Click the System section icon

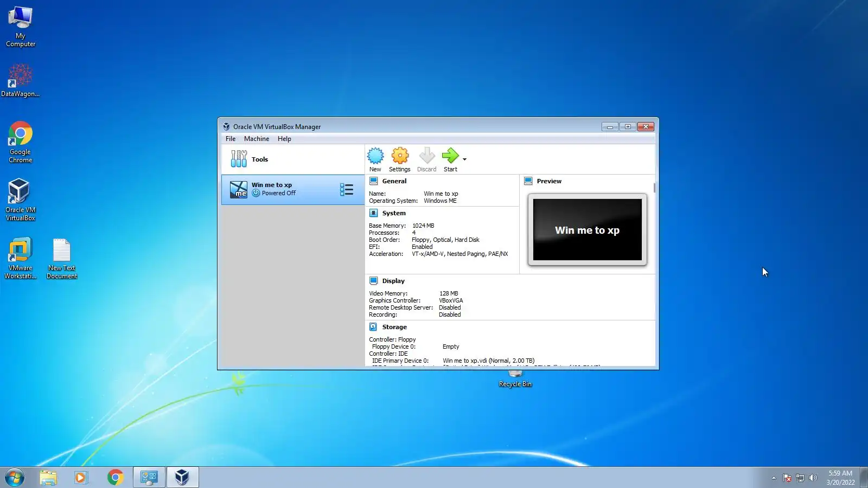point(374,213)
